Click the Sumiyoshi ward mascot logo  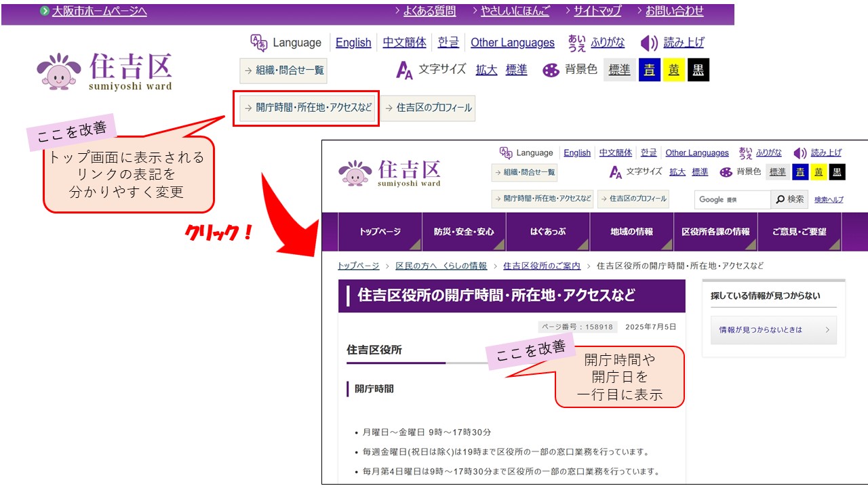(x=57, y=72)
